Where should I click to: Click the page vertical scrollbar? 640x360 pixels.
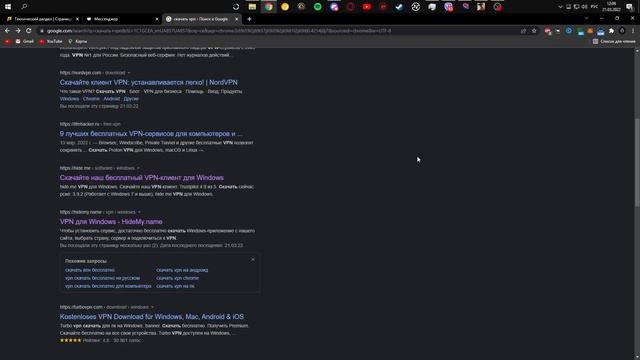point(637,163)
